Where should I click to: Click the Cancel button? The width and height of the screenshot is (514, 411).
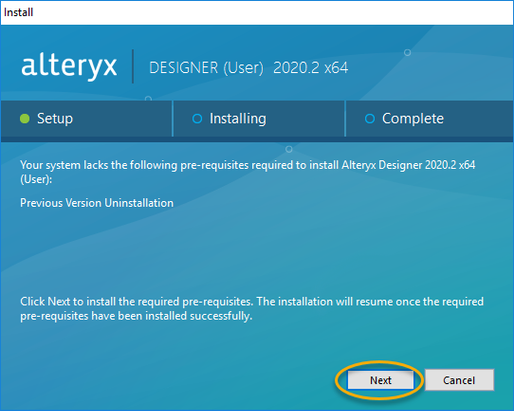tap(459, 380)
